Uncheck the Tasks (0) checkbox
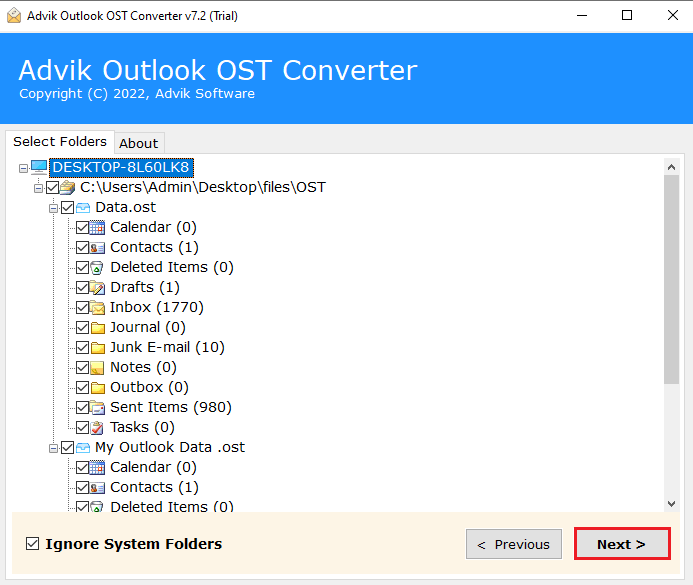This screenshot has height=585, width=693. point(83,428)
